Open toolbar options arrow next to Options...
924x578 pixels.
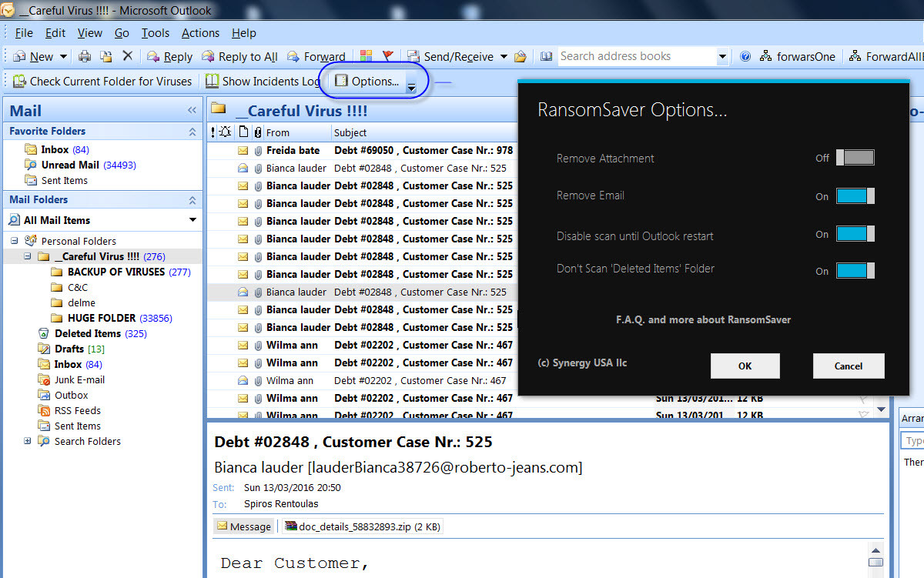point(411,86)
